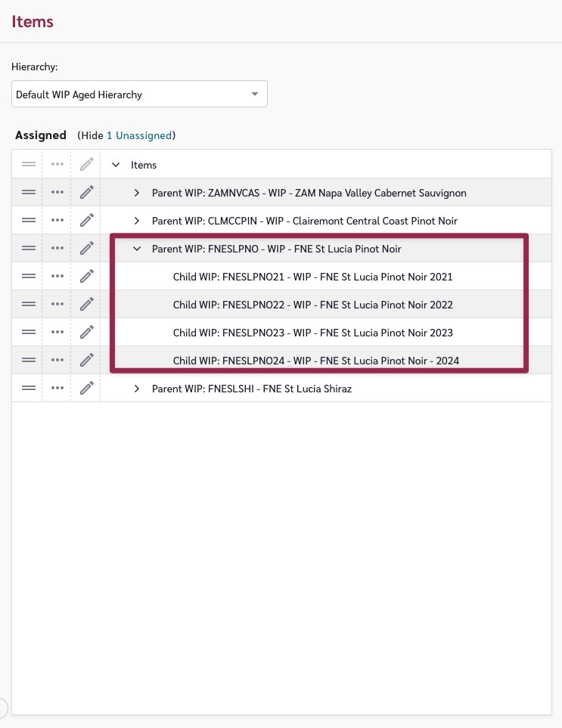Expand the FNE St Lucia Shiraz parent
Image resolution: width=562 pixels, height=728 pixels.
(137, 389)
